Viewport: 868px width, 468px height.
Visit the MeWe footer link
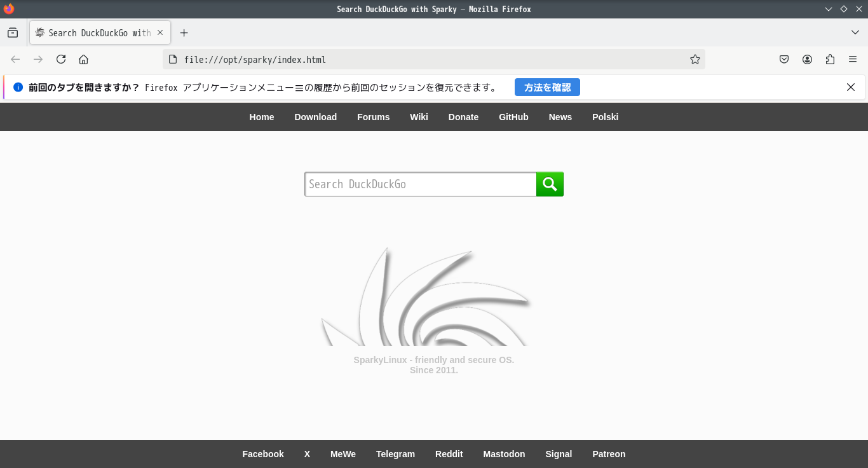[343, 454]
